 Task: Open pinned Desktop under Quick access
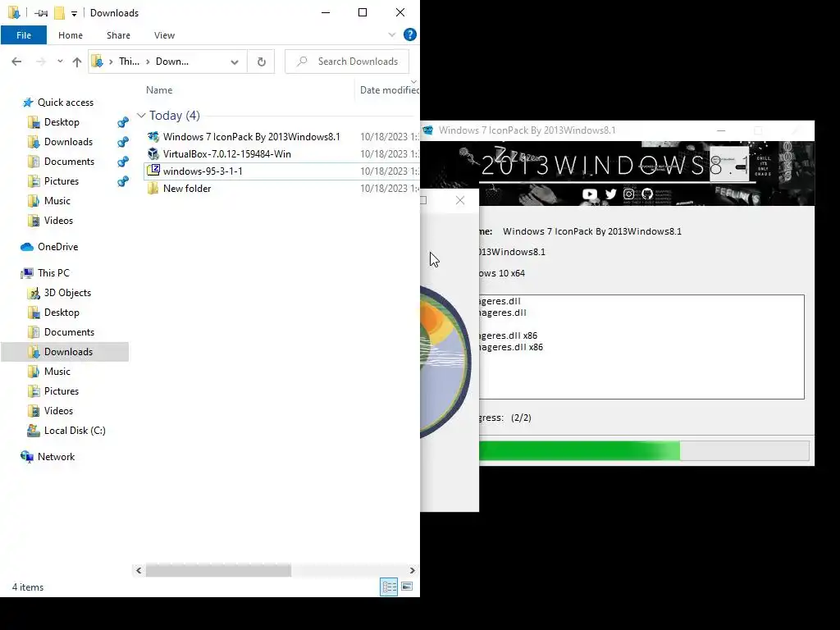pyautogui.click(x=62, y=122)
